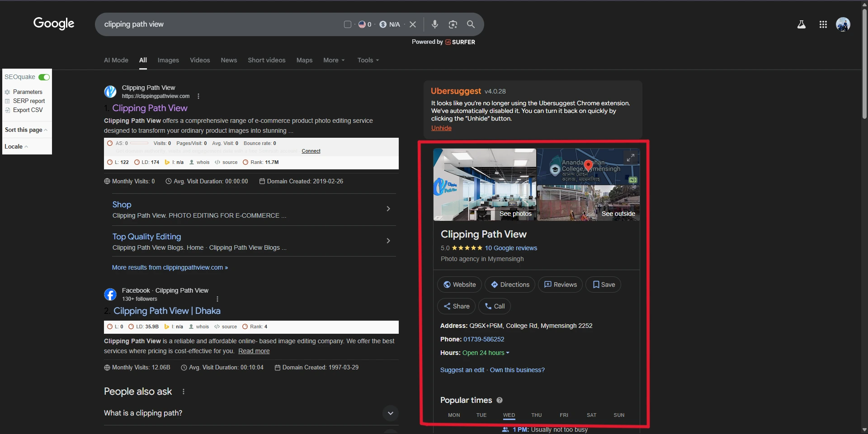Image resolution: width=868 pixels, height=434 pixels.
Task: Open the Tools dropdown
Action: coord(368,60)
